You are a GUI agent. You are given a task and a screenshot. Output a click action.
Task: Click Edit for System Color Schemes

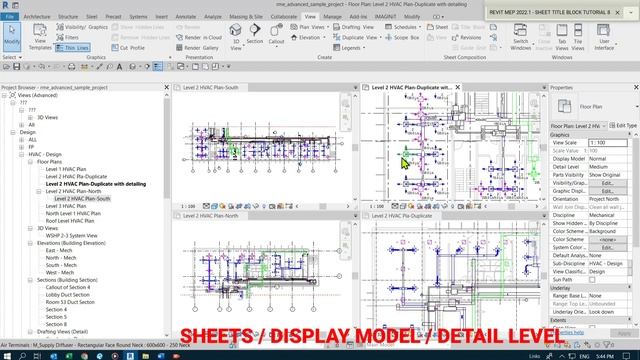tap(608, 247)
